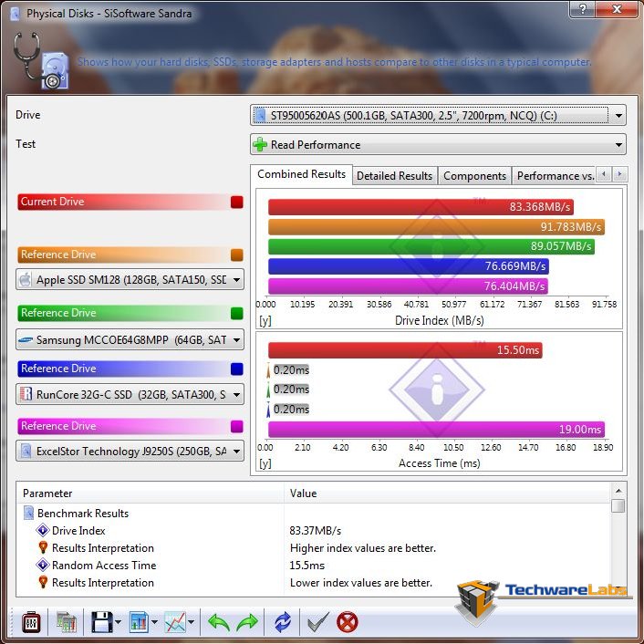Toggle the magenta Reference Drive color swatch

point(237,427)
